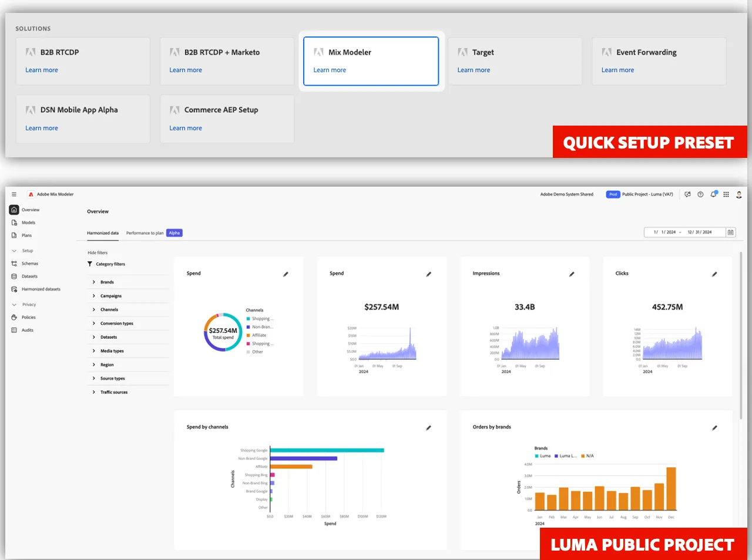Open the hamburger navigation menu
This screenshot has height=560, width=752.
tap(14, 194)
